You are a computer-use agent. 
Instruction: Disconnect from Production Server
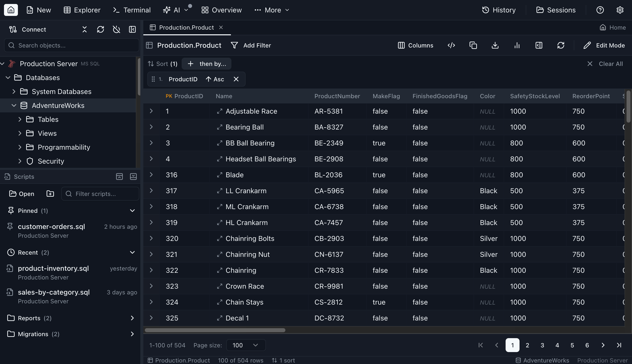click(x=116, y=29)
